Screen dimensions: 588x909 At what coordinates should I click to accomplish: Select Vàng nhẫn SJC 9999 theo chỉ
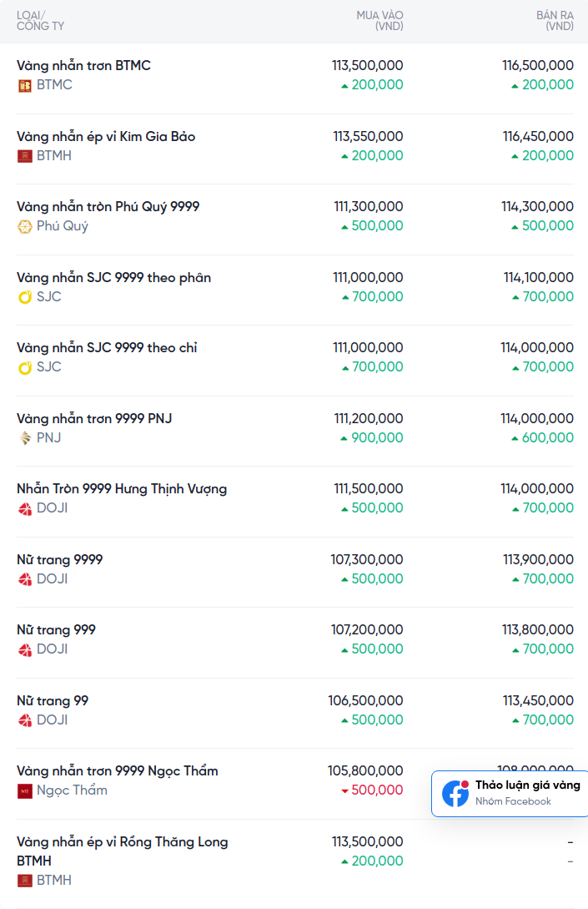(107, 347)
